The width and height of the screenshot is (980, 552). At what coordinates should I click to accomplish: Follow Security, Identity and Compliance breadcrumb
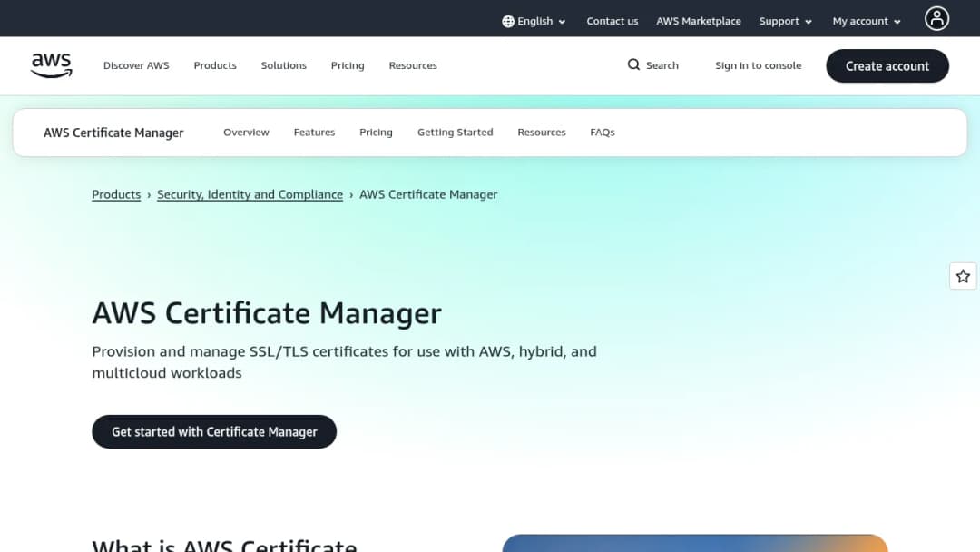click(x=250, y=194)
